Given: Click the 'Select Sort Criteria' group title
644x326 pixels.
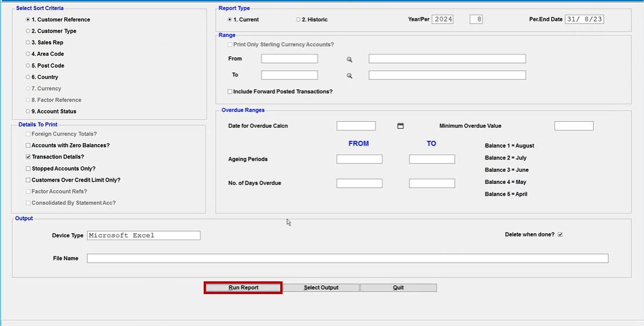Looking at the screenshot, I should [40, 8].
